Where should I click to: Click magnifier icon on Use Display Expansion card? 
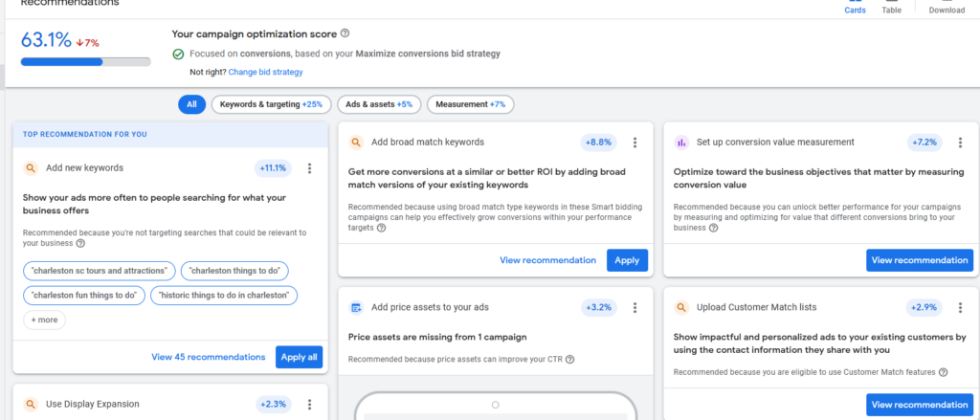pyautogui.click(x=31, y=405)
